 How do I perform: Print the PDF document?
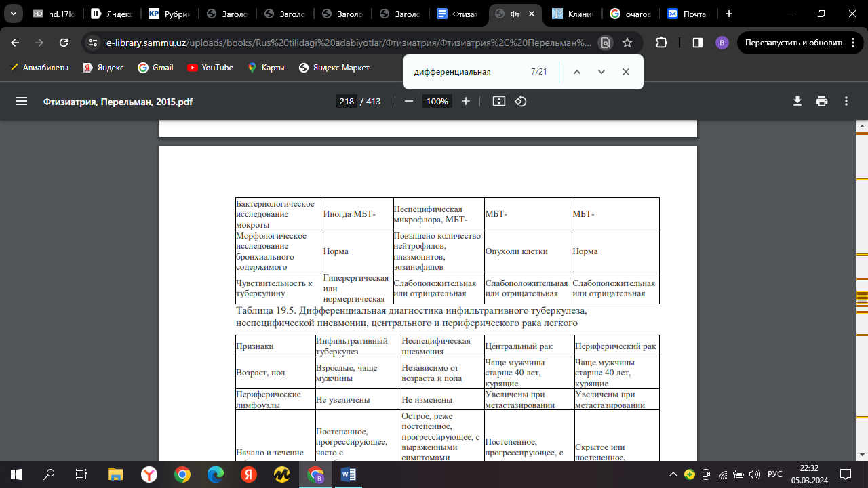tap(822, 101)
